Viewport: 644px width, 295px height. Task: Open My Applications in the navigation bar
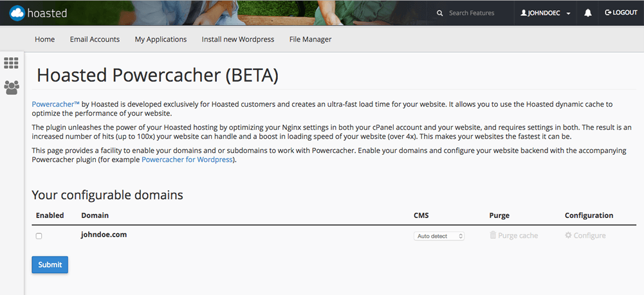pyautogui.click(x=160, y=39)
